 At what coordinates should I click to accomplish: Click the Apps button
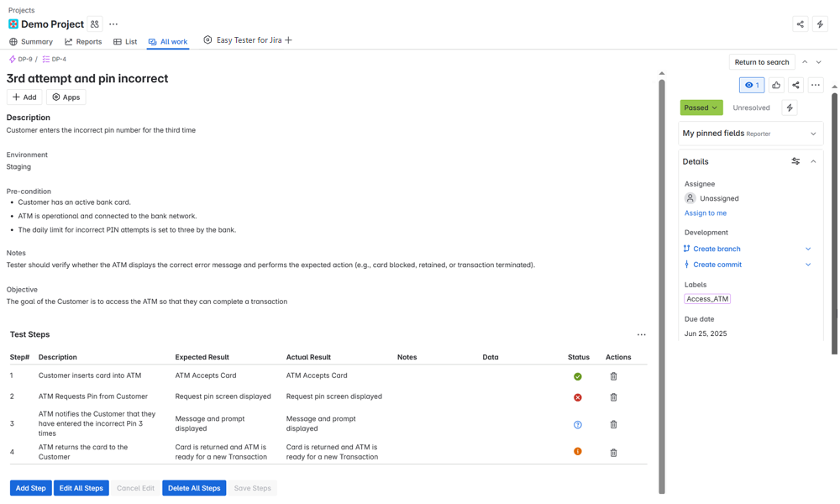click(x=66, y=97)
